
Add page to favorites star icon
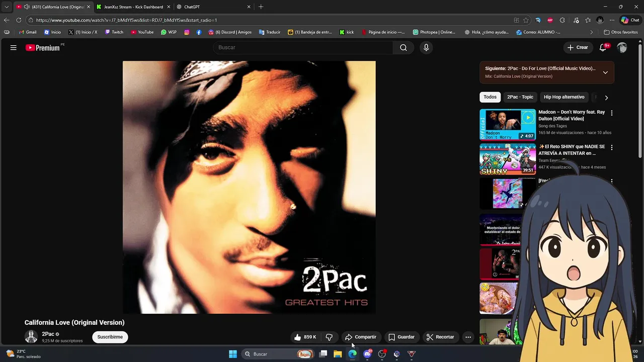[x=526, y=20]
